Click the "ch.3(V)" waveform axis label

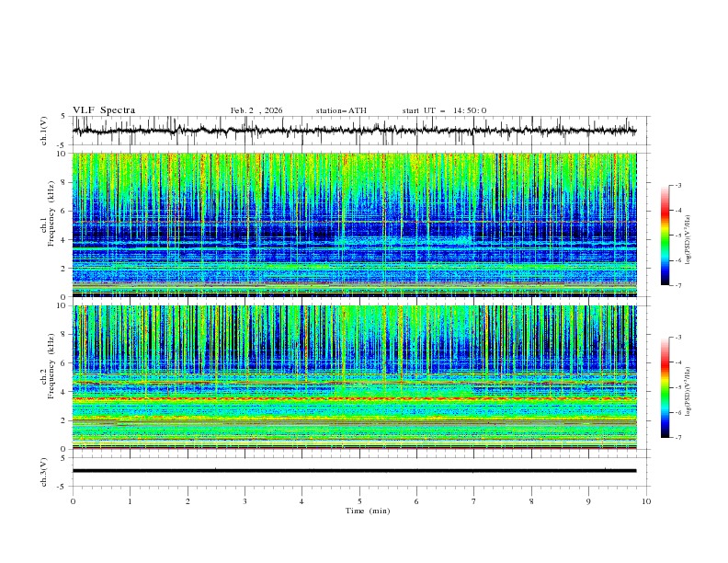point(44,472)
